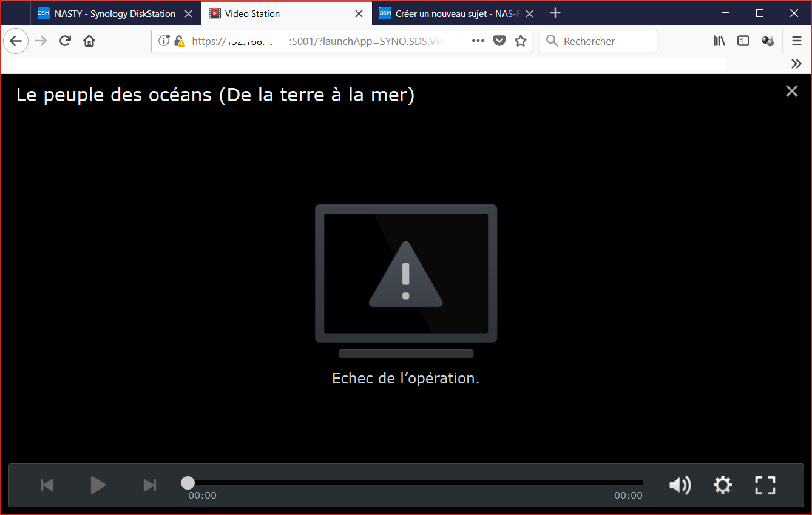Go to browser home page
Viewport: 812px width, 515px height.
(89, 41)
